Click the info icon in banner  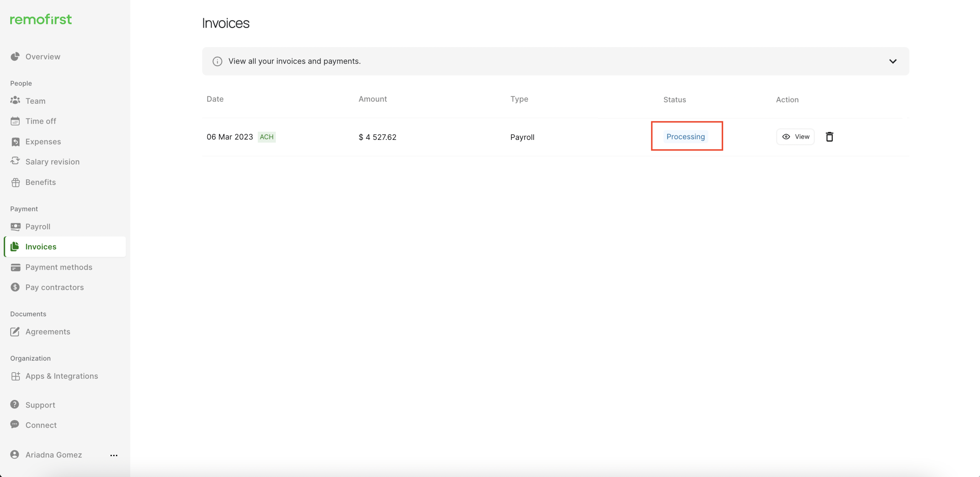click(217, 61)
